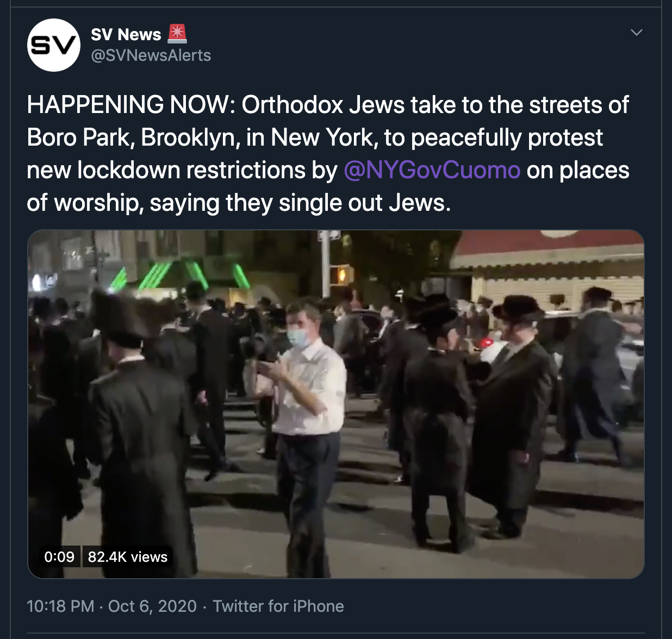
Task: Open the @NYGovCuomo mention link
Action: [432, 170]
